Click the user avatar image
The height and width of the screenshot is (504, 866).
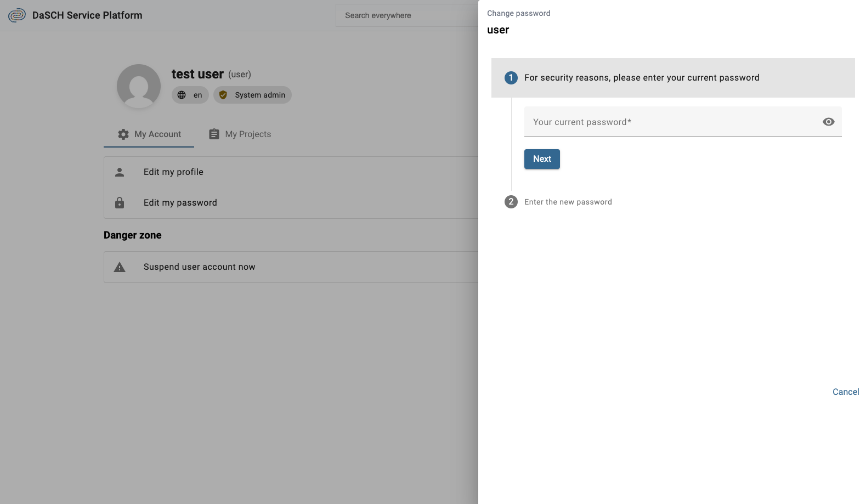[139, 86]
